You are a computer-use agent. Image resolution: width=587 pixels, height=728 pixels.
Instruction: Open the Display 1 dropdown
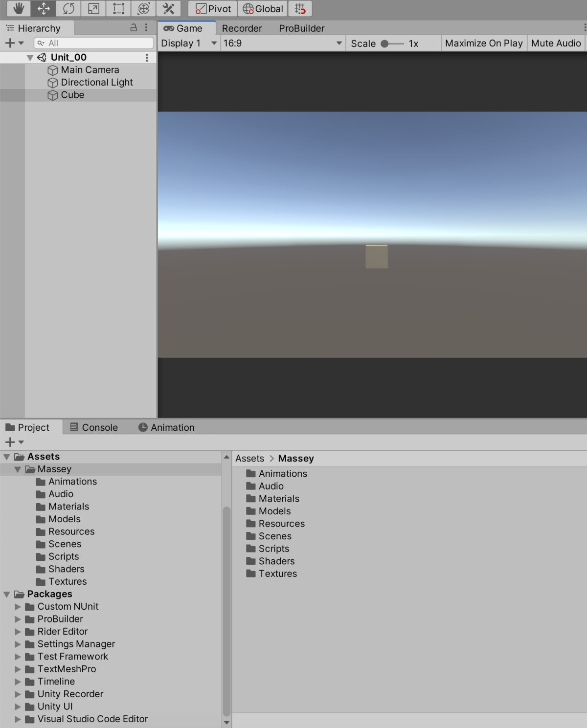click(x=189, y=43)
